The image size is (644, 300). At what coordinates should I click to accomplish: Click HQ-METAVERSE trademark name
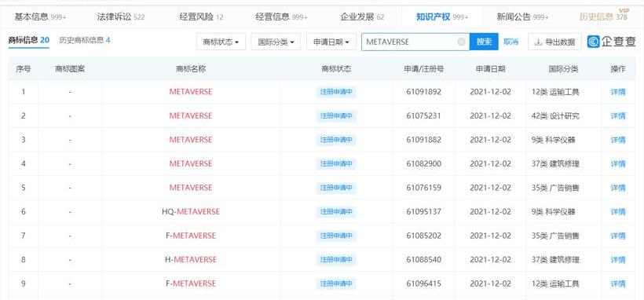(191, 211)
